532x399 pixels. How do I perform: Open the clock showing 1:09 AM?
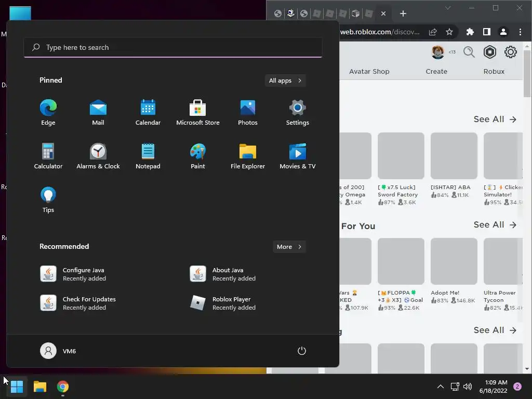click(x=494, y=387)
